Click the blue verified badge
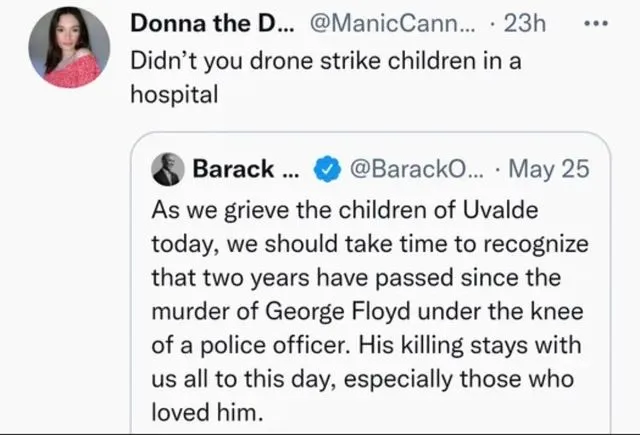 click(325, 170)
